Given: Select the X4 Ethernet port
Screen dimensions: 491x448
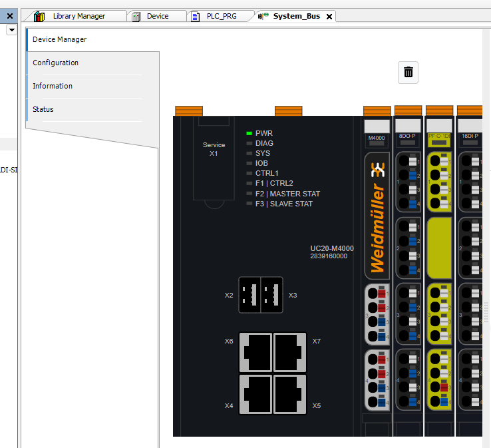Looking at the screenshot, I should click(x=256, y=395).
